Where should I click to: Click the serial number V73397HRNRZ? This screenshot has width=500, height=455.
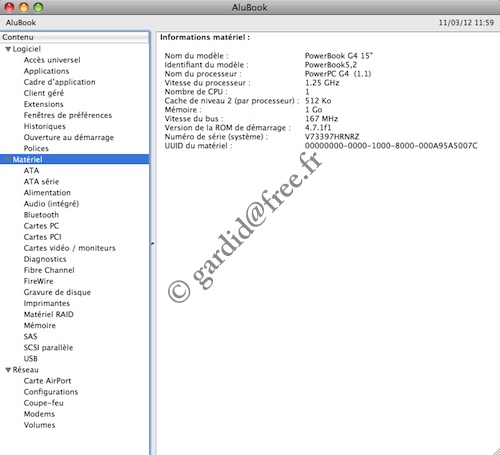(332, 137)
